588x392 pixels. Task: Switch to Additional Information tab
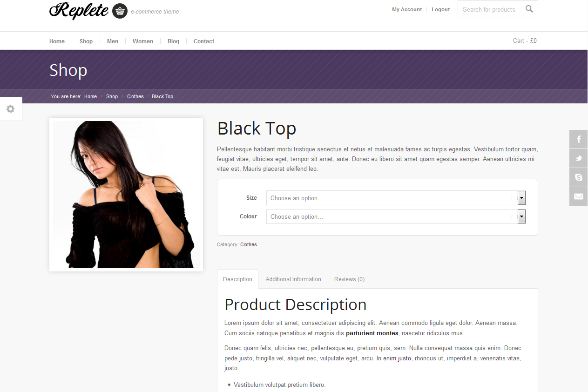coord(293,279)
